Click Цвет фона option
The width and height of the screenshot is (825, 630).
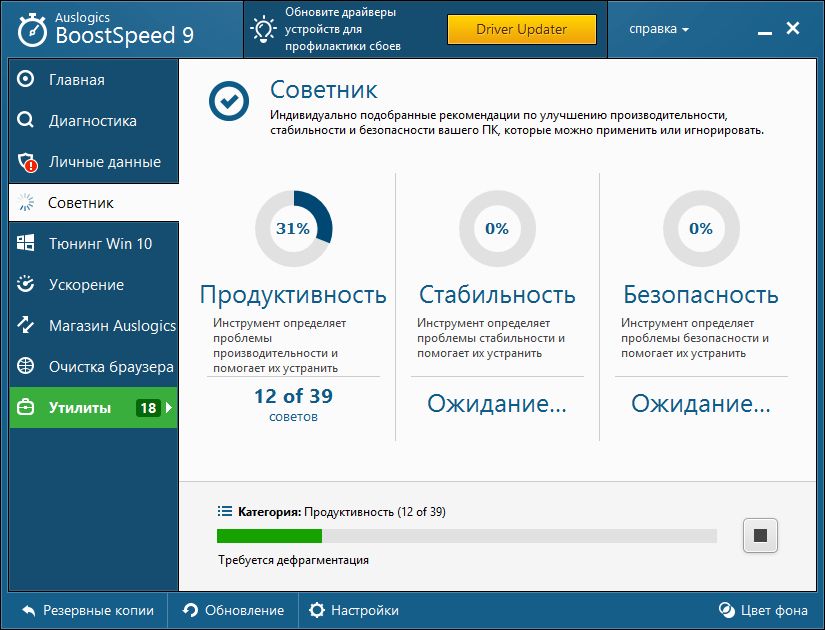pyautogui.click(x=763, y=611)
